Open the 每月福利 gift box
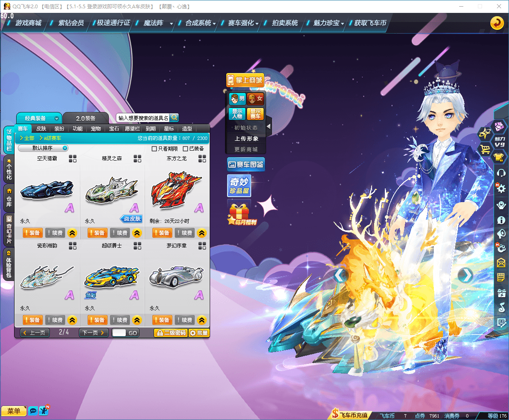The width and height of the screenshot is (509, 420). pyautogui.click(x=241, y=214)
